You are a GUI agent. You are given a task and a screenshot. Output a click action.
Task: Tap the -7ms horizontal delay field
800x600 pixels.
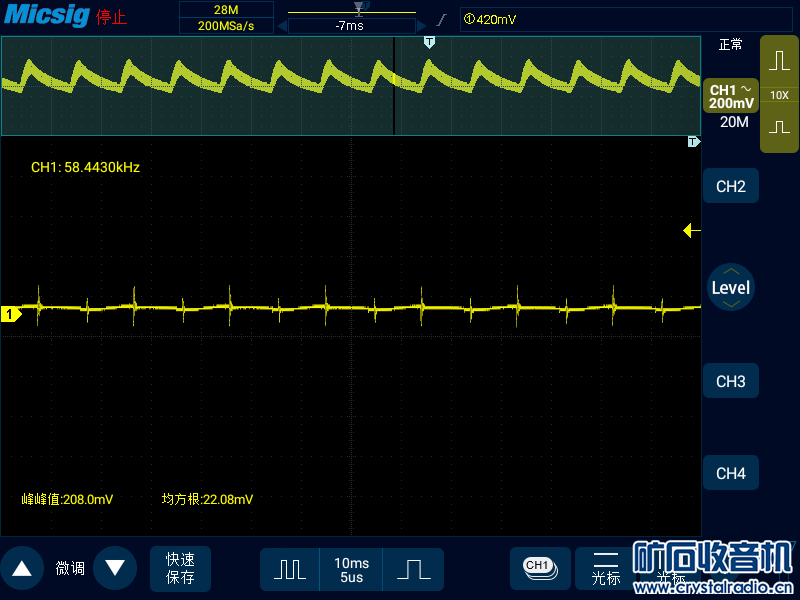pos(352,26)
